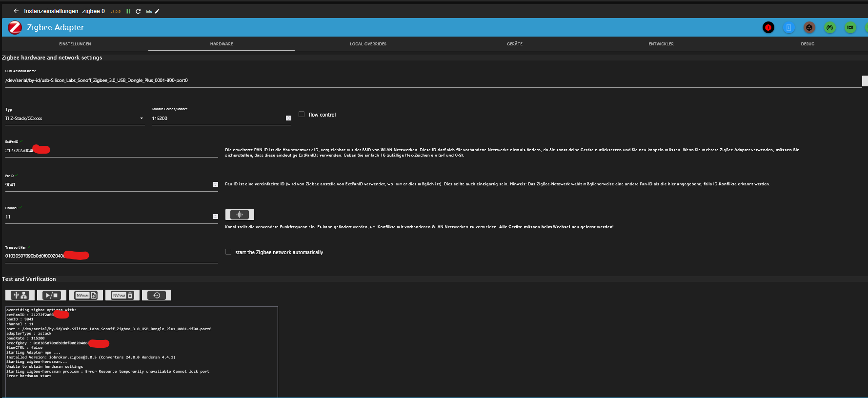Click log line 'baudRate : 115200'
868x398 pixels.
click(x=25, y=338)
